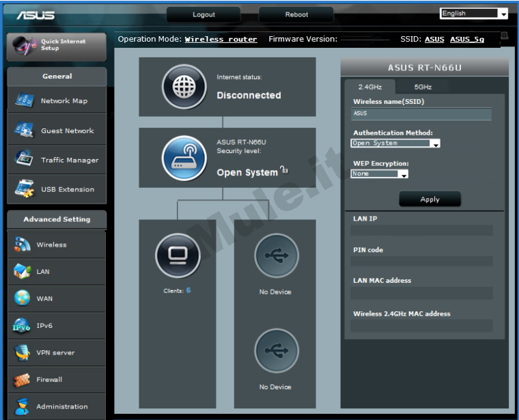Click the Logout button
The height and width of the screenshot is (420, 519).
point(204,14)
